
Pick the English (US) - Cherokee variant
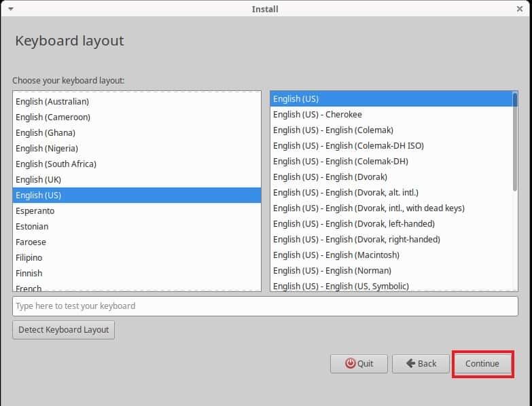click(391, 115)
